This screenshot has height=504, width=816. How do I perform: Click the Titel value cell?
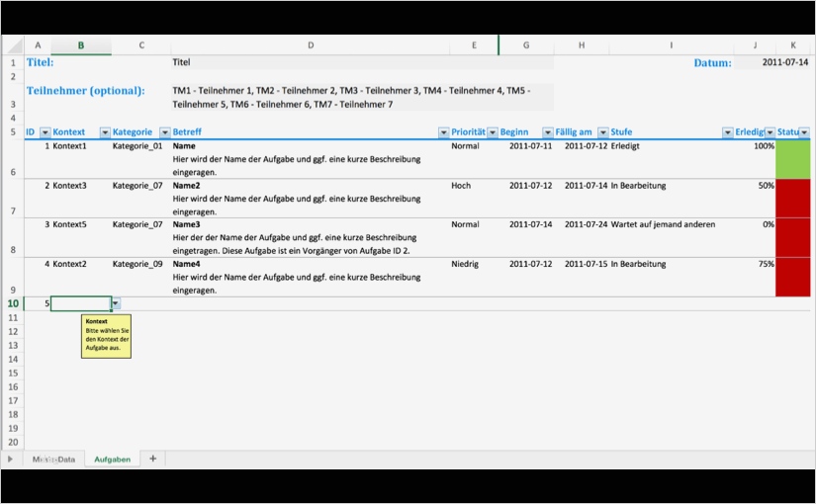tap(362, 62)
